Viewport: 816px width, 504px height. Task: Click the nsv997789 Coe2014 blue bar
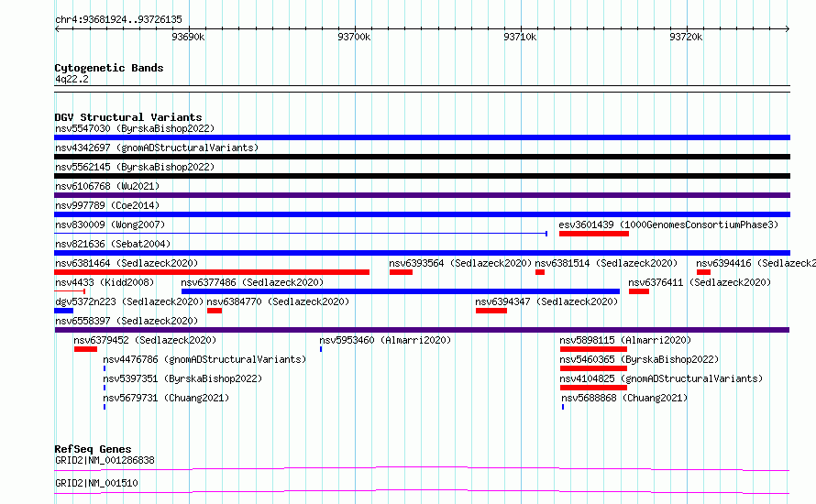point(422,214)
